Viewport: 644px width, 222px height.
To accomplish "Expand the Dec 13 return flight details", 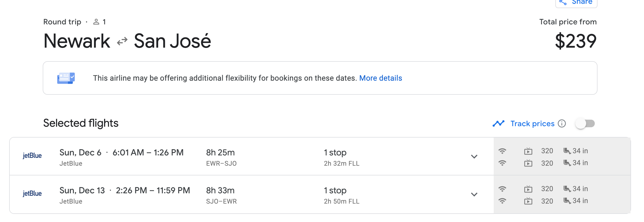I will pos(474,194).
